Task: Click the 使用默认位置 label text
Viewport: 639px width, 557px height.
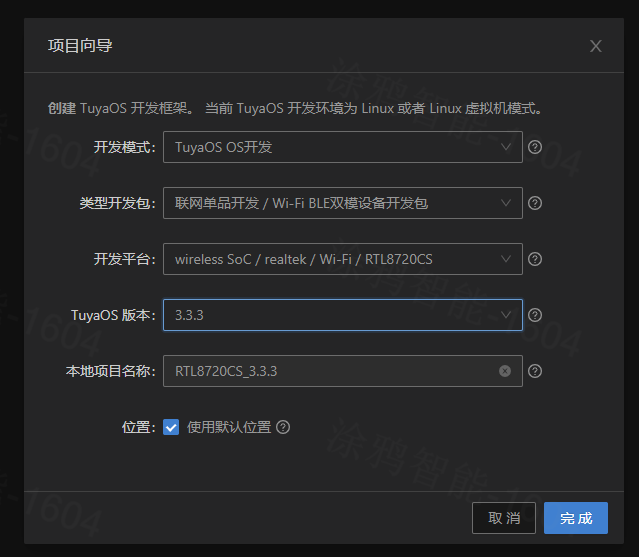Action: pyautogui.click(x=229, y=427)
